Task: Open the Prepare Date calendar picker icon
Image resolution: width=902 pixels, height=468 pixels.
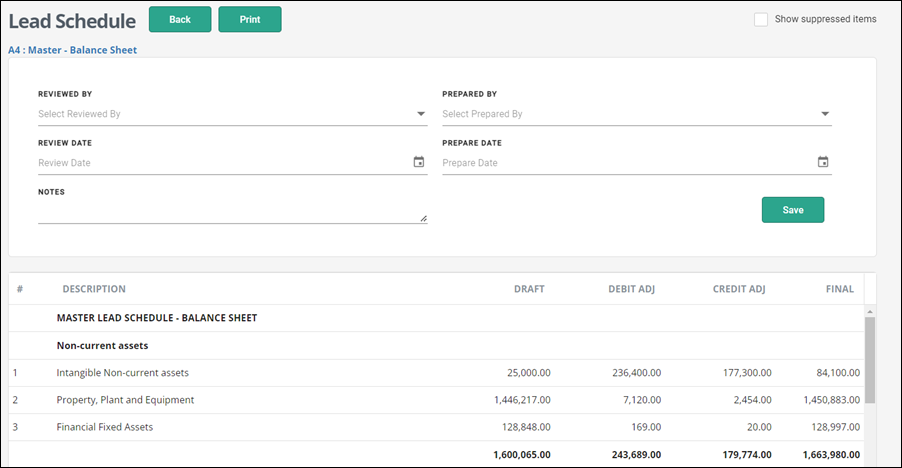Action: click(x=823, y=162)
